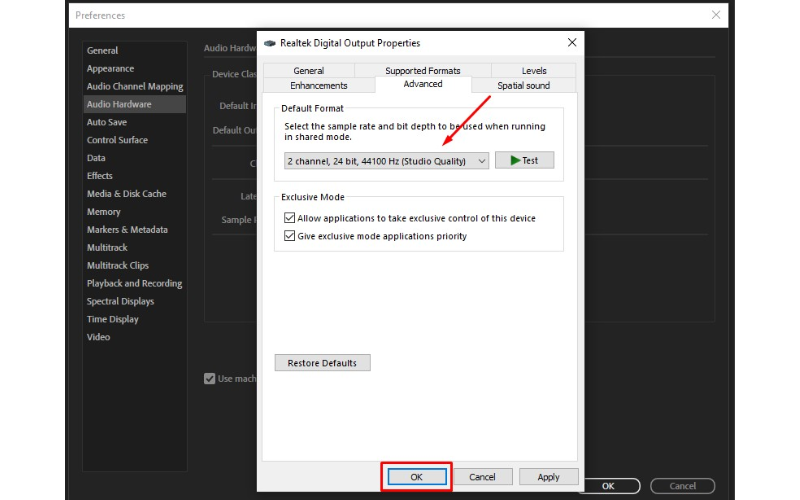The width and height of the screenshot is (800, 500).
Task: Switch to the Supported Formats tab
Action: click(x=422, y=71)
